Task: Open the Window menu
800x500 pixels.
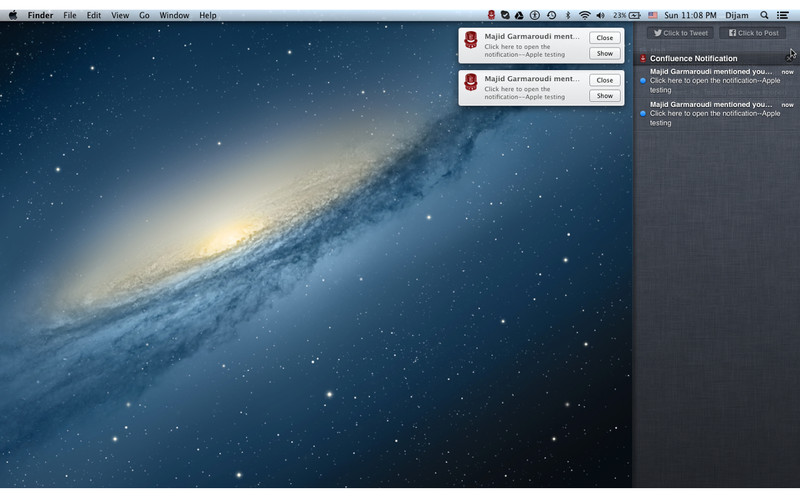Action: coord(174,15)
